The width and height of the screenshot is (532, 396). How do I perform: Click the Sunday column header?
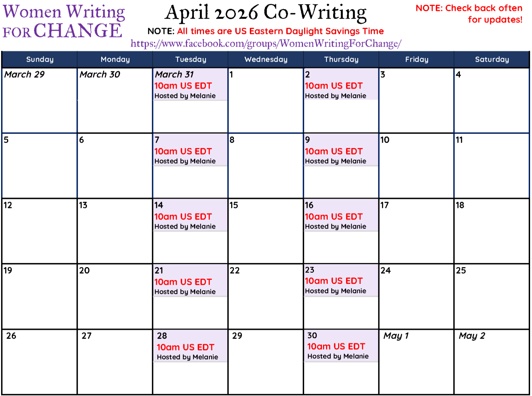[x=40, y=59]
